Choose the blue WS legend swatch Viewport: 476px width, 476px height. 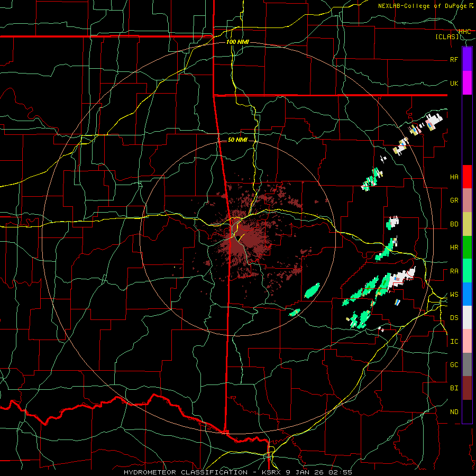click(x=467, y=294)
